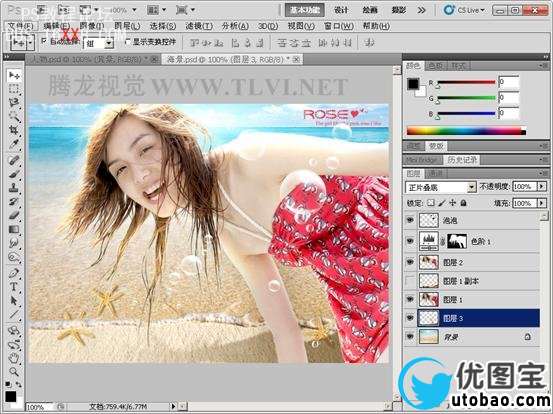The width and height of the screenshot is (553, 414).
Task: Click the foreground color swatch in Color panel
Action: [x=413, y=84]
